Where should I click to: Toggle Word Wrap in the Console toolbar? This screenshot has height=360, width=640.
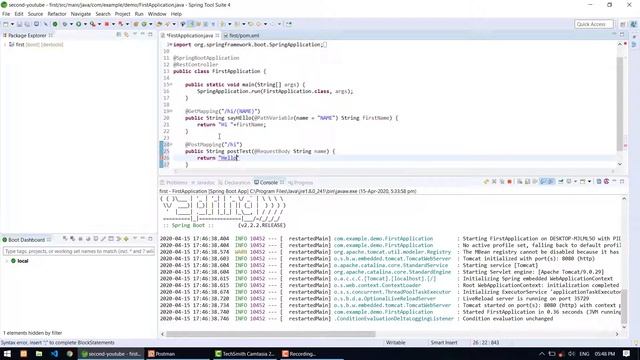(x=535, y=182)
